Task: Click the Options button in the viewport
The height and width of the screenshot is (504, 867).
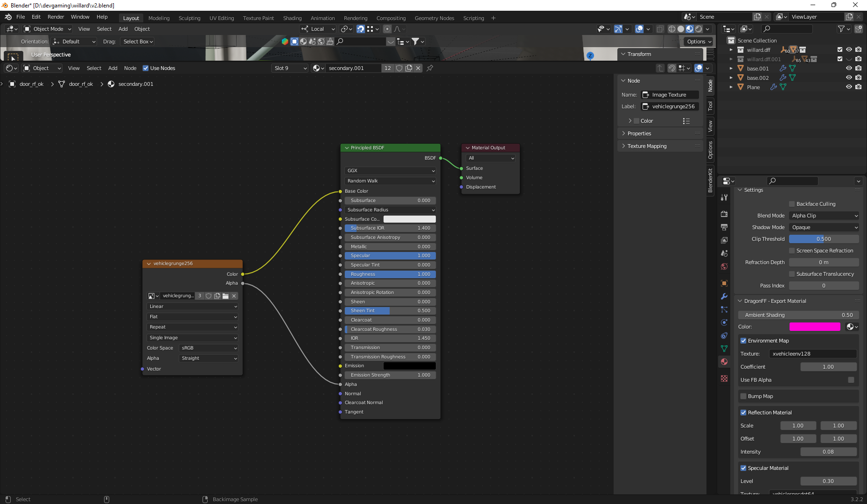Action: pos(697,41)
